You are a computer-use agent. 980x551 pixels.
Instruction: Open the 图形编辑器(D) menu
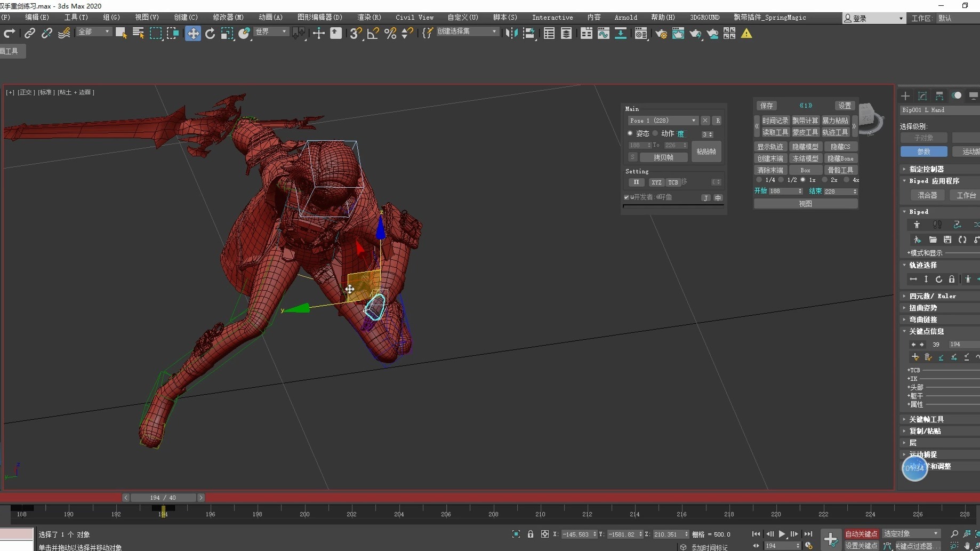click(x=319, y=18)
